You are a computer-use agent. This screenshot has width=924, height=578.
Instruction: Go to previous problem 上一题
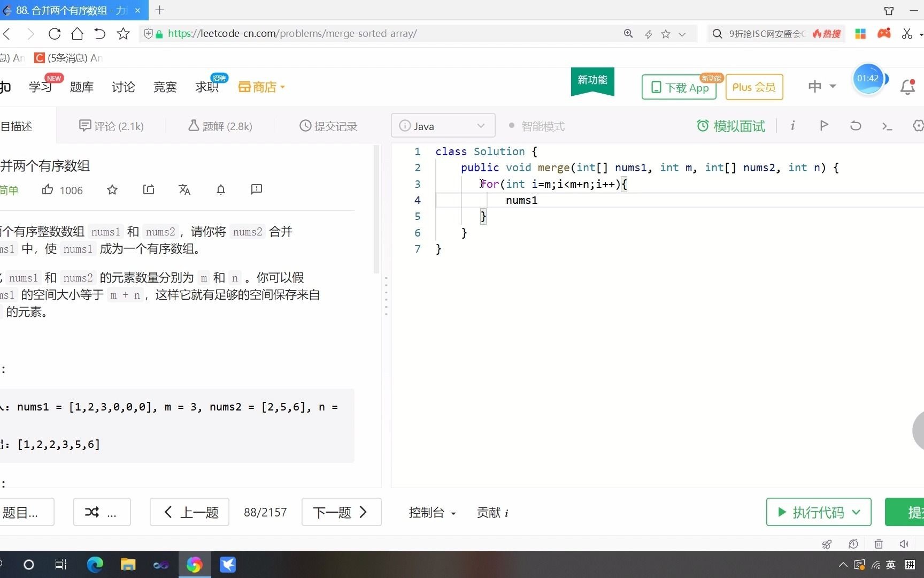click(190, 512)
